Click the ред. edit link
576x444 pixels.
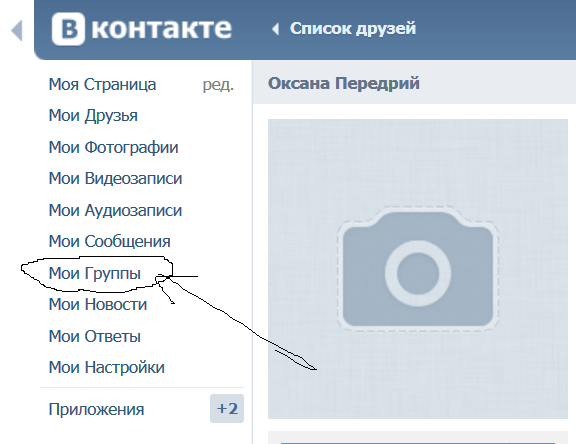coord(218,85)
